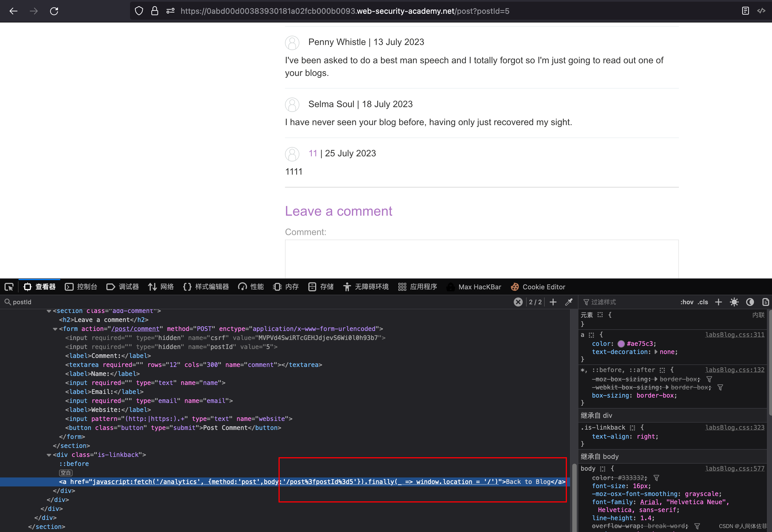The image size is (772, 532).
Task: Toggle light color scheme simulation (sun icon)
Action: [734, 302]
